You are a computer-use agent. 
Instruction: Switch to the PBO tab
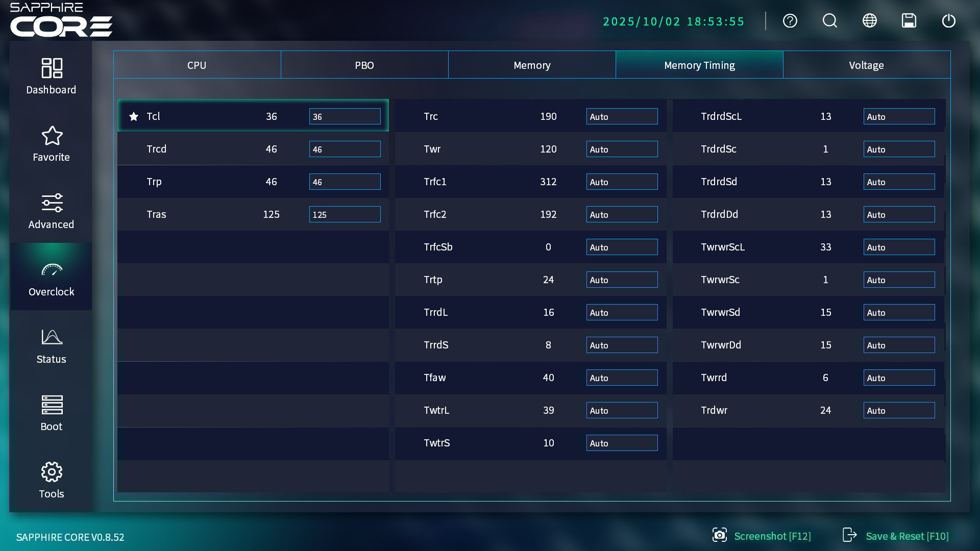tap(364, 65)
